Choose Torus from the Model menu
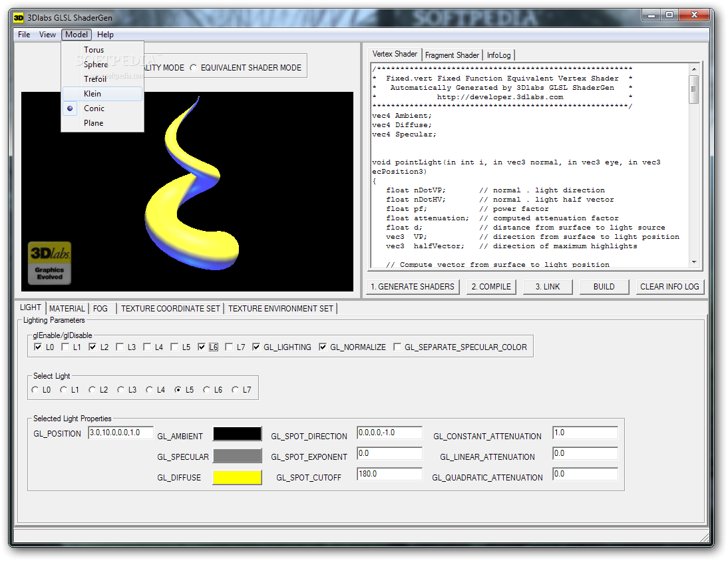728x561 pixels. pyautogui.click(x=102, y=50)
